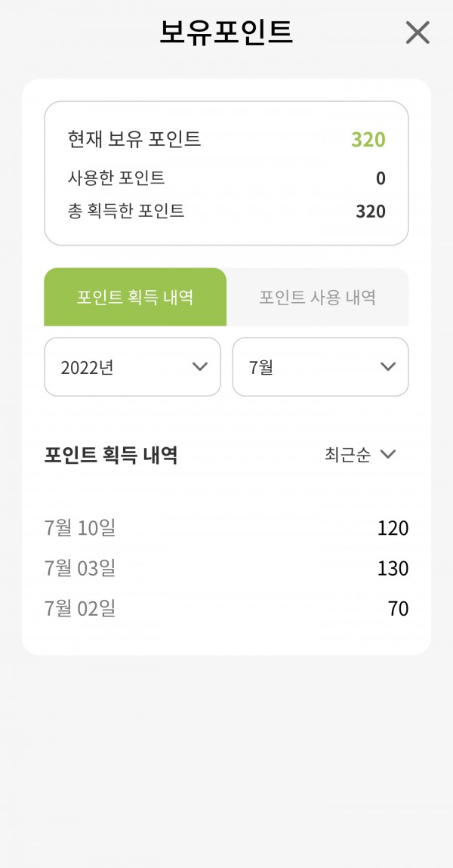Click the chevron arrow in 7월 selector
The image size is (453, 868).
[388, 366]
